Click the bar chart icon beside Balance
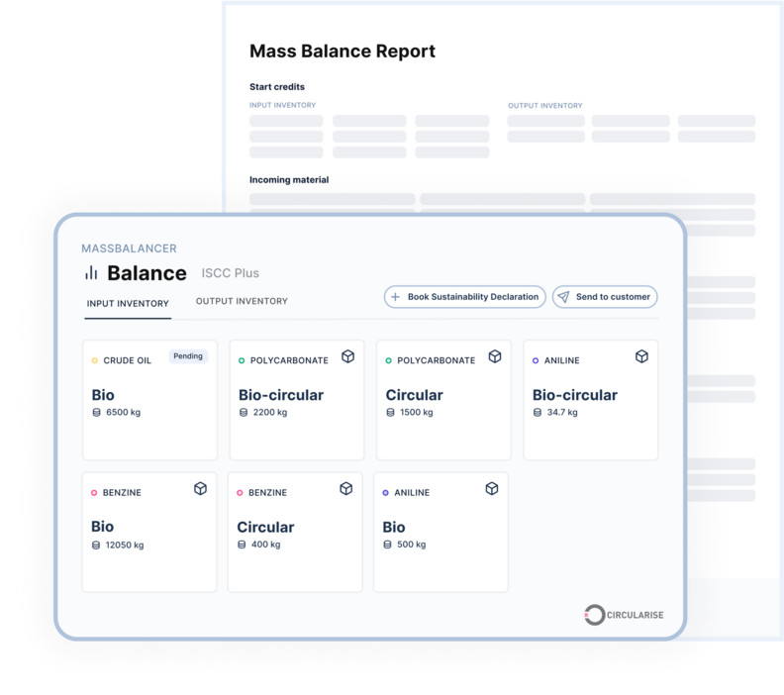This screenshot has width=784, height=695. point(91,273)
